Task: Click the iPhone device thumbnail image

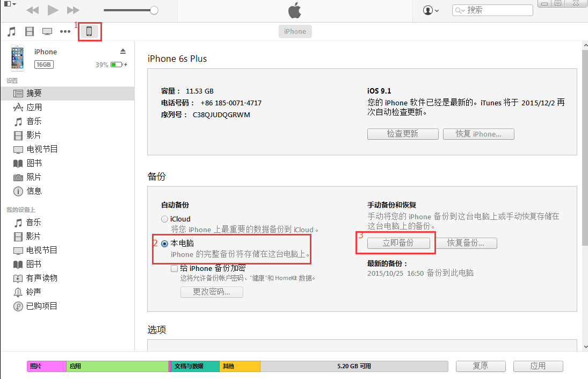Action: [17, 58]
